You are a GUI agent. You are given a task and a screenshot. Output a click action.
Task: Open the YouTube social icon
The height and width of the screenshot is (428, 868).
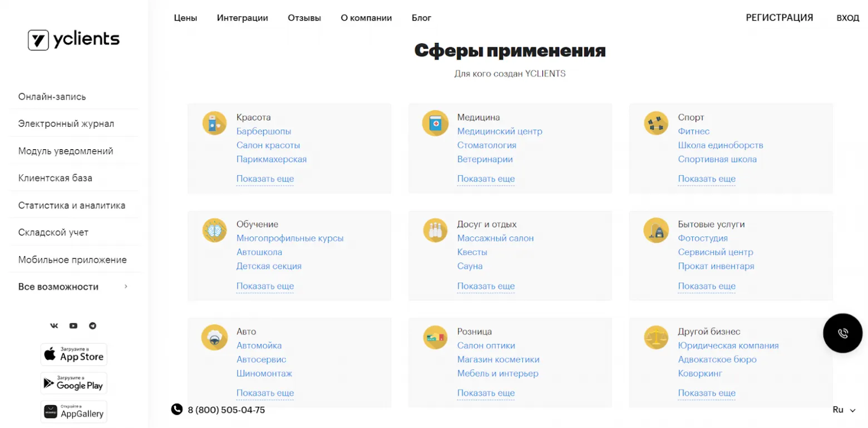(73, 326)
